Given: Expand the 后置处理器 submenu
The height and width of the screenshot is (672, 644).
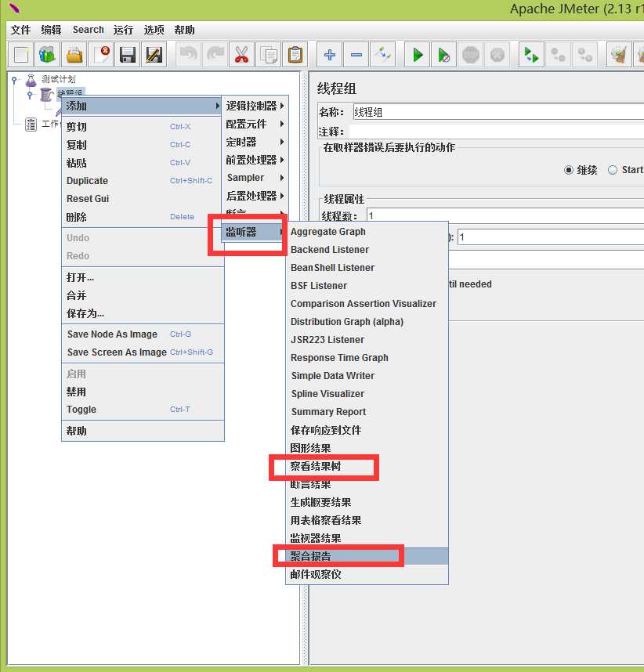Looking at the screenshot, I should pyautogui.click(x=255, y=196).
